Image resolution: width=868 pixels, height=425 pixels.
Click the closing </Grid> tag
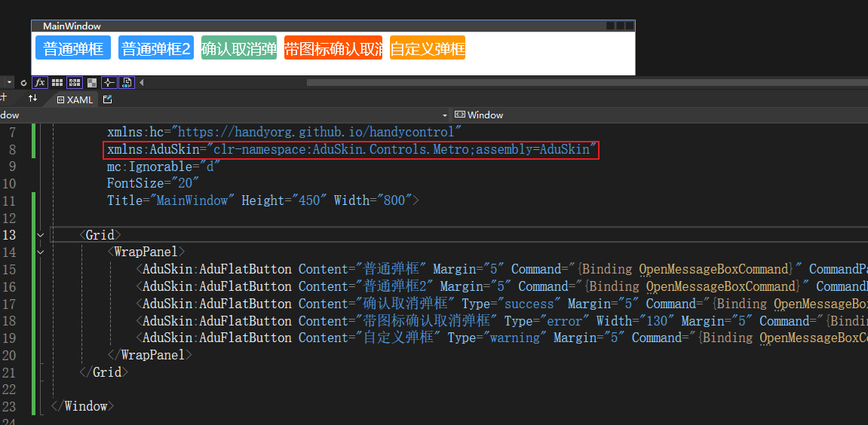(103, 372)
